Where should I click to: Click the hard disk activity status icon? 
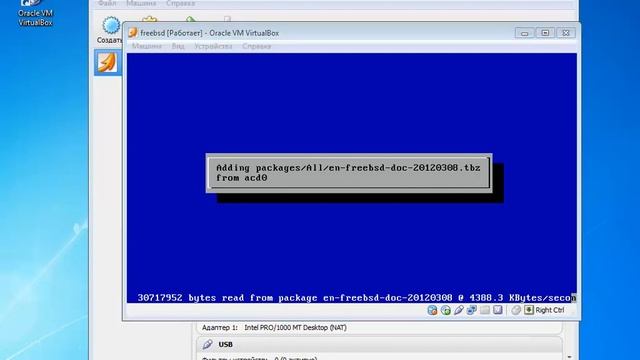(432, 310)
